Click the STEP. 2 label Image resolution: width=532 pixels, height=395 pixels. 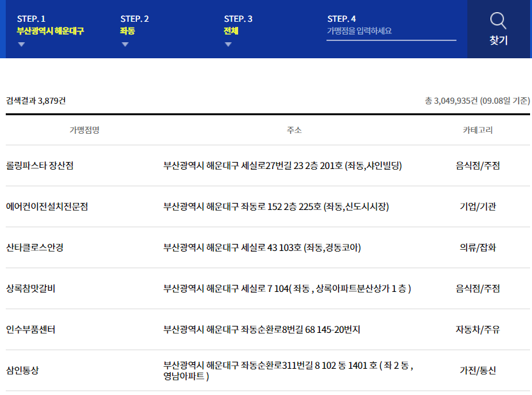pos(134,19)
